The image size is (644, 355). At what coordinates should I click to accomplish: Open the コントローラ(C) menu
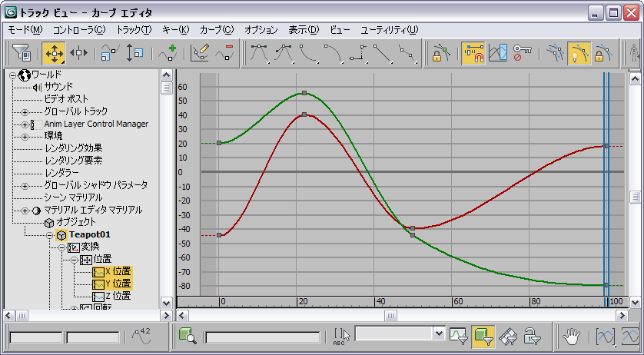(79, 30)
